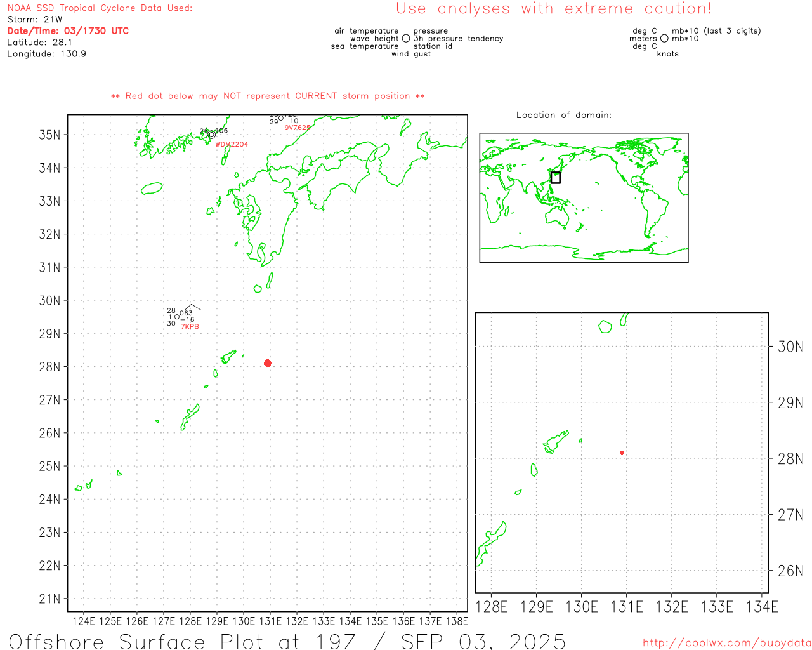This screenshot has height=650, width=812.
Task: Click the '138E' longitude label on main map
Action: 457,621
